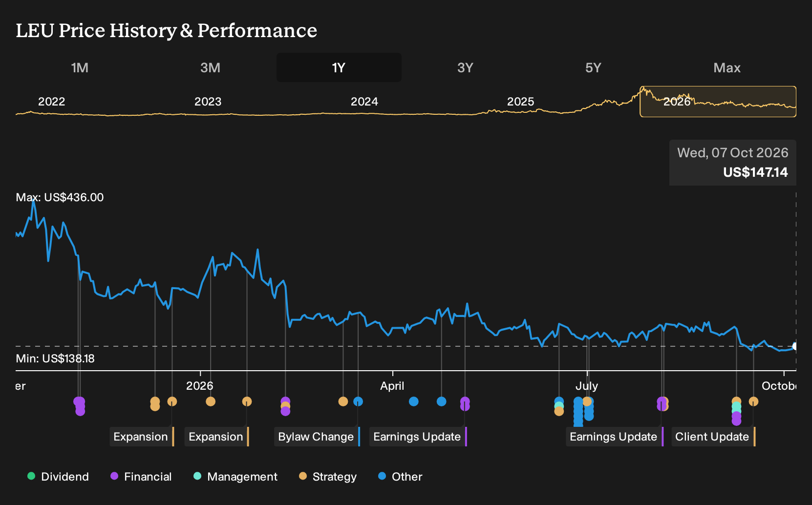Select blue Other dot just before purple Earnings Update pair

(442, 401)
